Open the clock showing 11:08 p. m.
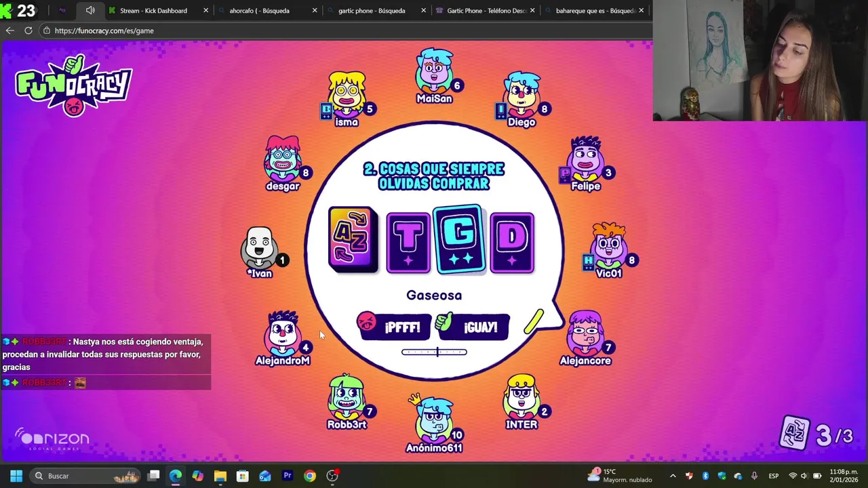The height and width of the screenshot is (488, 868). 844,475
